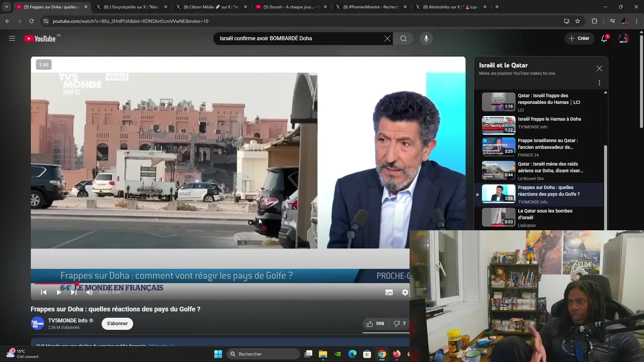Screen dimensions: 644x362
Task: View site information icon in address bar
Action: [46, 21]
